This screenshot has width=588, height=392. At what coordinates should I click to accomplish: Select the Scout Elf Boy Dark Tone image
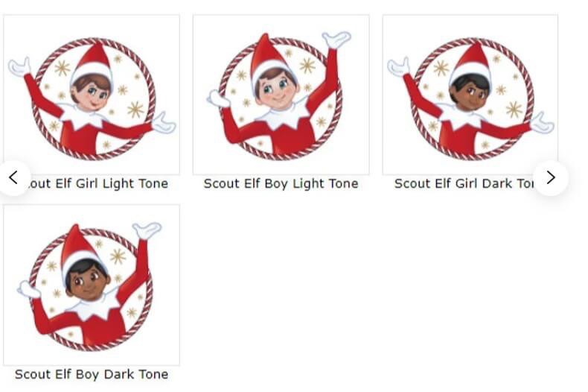pos(92,285)
